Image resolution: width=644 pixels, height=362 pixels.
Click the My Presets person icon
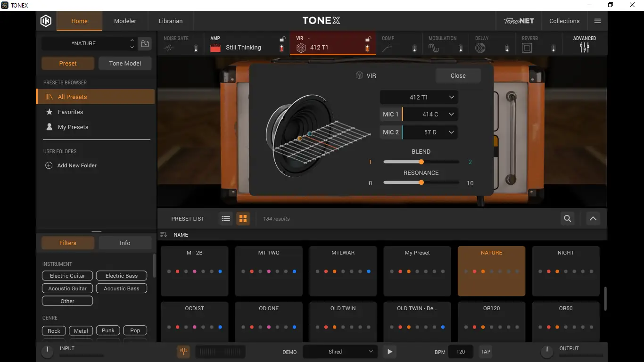pyautogui.click(x=49, y=127)
